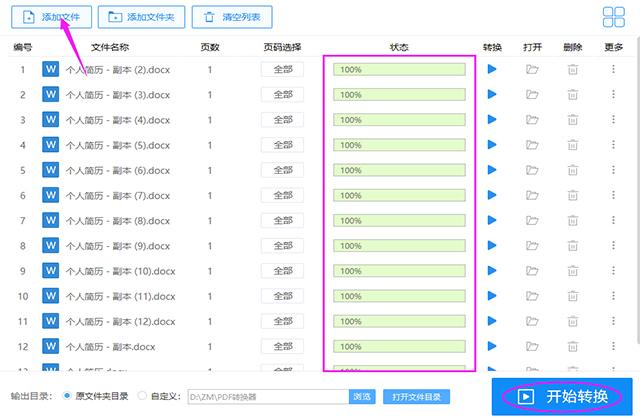The height and width of the screenshot is (420, 640).
Task: Open more options for 个人简历 - 副本 (12).docx
Action: pos(613,321)
